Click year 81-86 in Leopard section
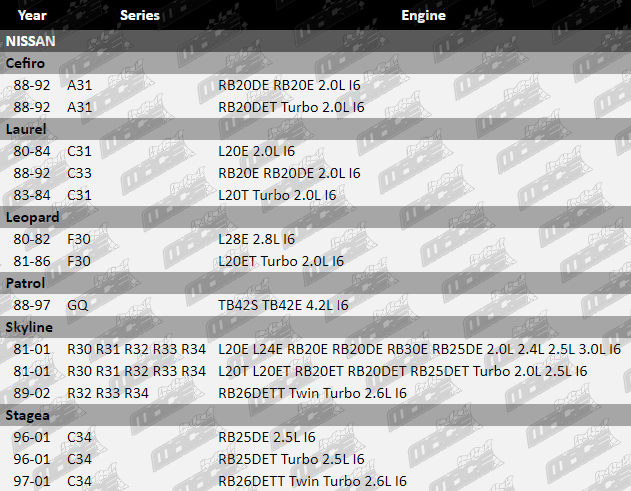Image resolution: width=631 pixels, height=491 pixels. pos(32,261)
